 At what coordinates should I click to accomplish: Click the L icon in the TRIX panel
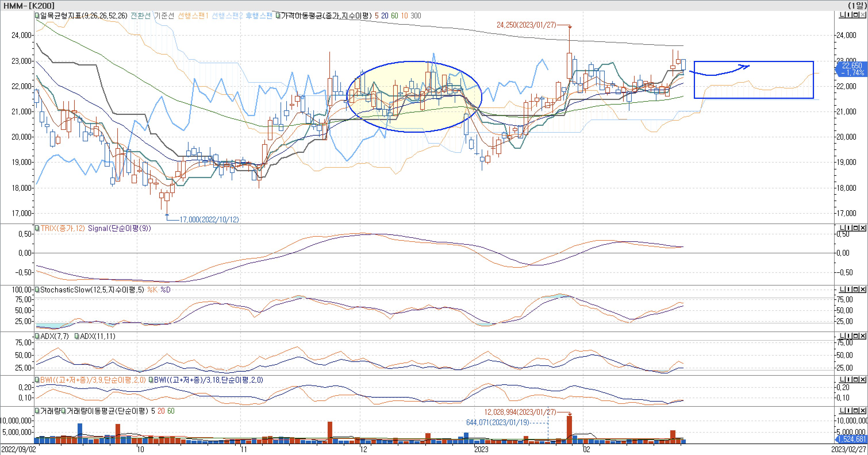coord(842,228)
